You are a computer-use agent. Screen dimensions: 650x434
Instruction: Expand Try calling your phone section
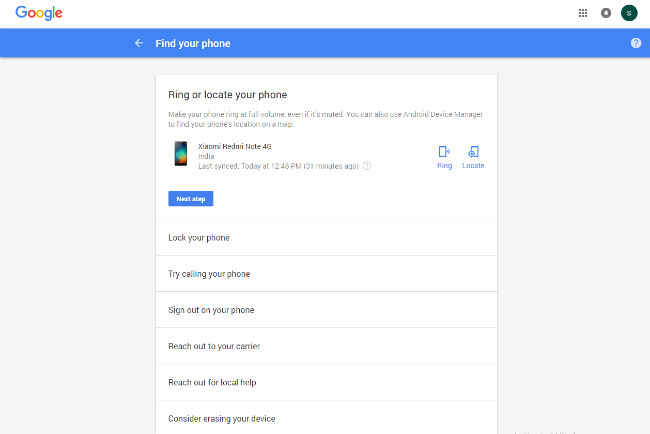[x=326, y=274]
